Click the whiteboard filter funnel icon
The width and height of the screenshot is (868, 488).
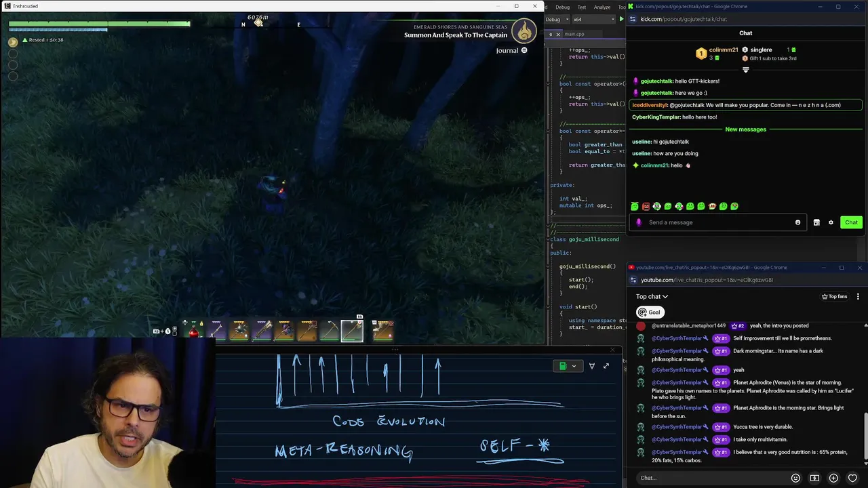coord(591,366)
